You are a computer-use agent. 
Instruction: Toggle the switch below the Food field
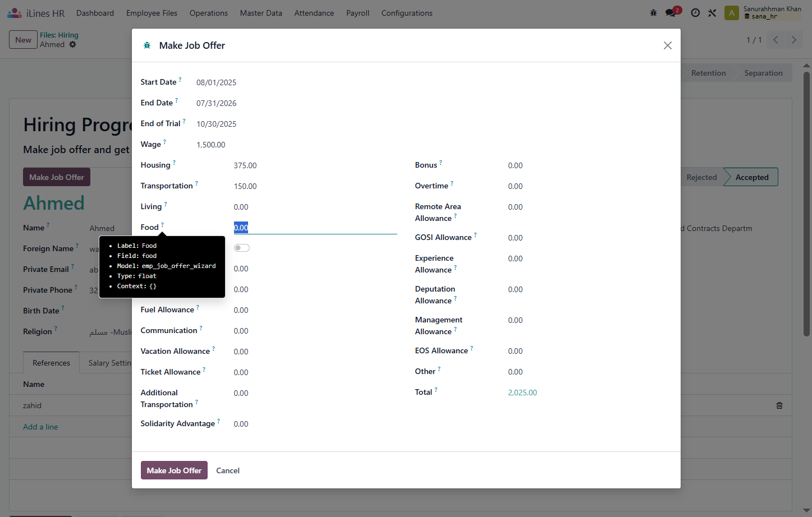(242, 248)
